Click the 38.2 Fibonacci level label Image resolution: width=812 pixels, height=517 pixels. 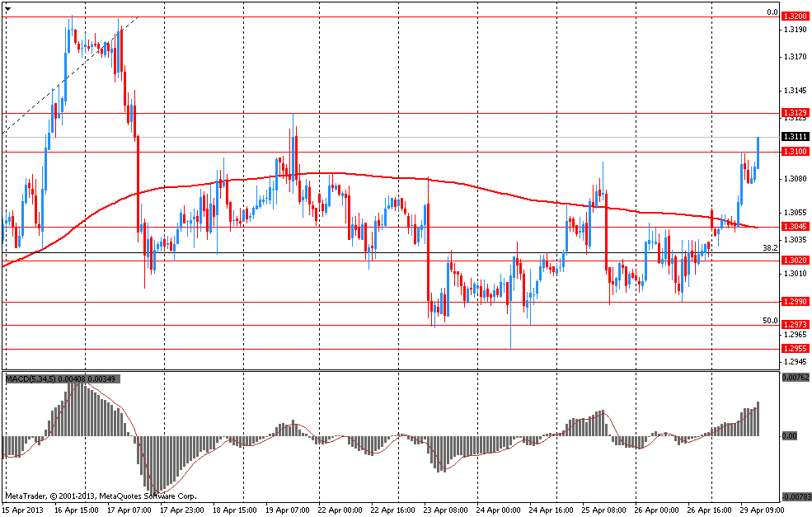(x=770, y=247)
